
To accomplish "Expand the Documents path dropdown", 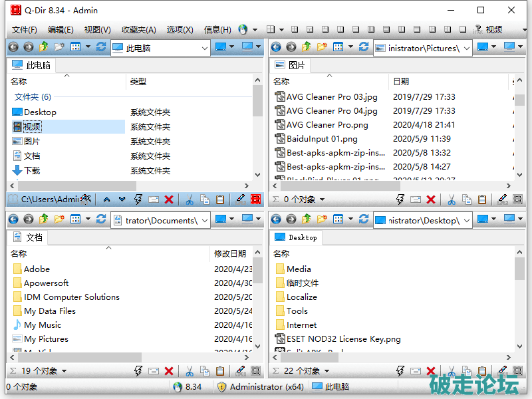I will (205, 220).
